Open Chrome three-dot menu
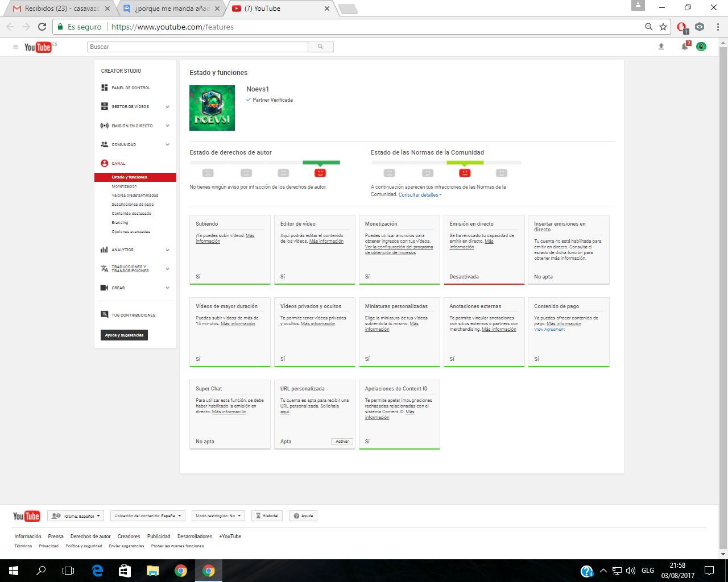728x582 pixels. (718, 27)
